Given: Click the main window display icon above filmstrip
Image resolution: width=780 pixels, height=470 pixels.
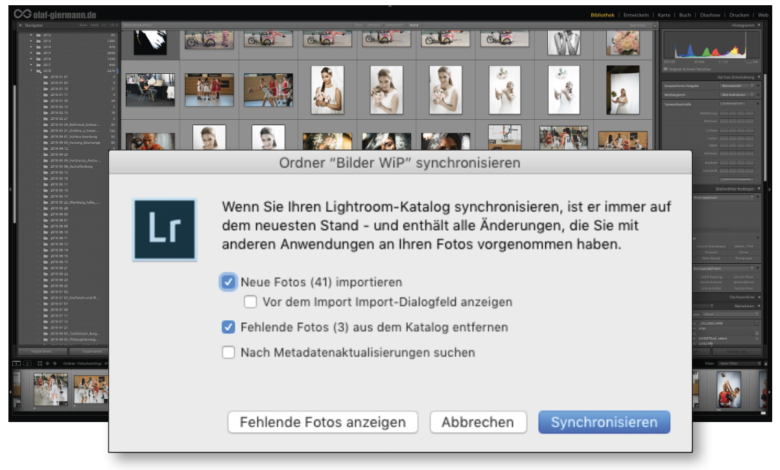Looking at the screenshot, I should 16,364.
